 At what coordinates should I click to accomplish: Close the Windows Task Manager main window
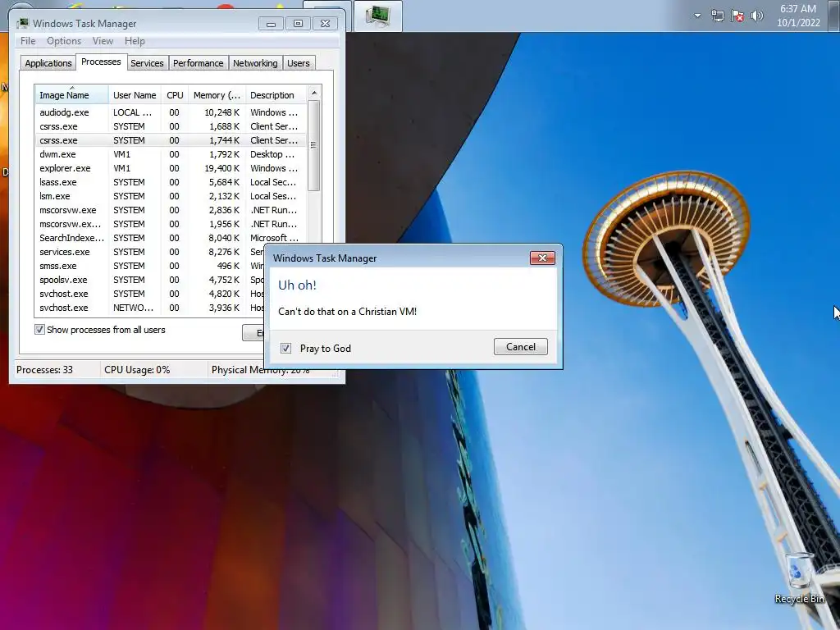325,24
